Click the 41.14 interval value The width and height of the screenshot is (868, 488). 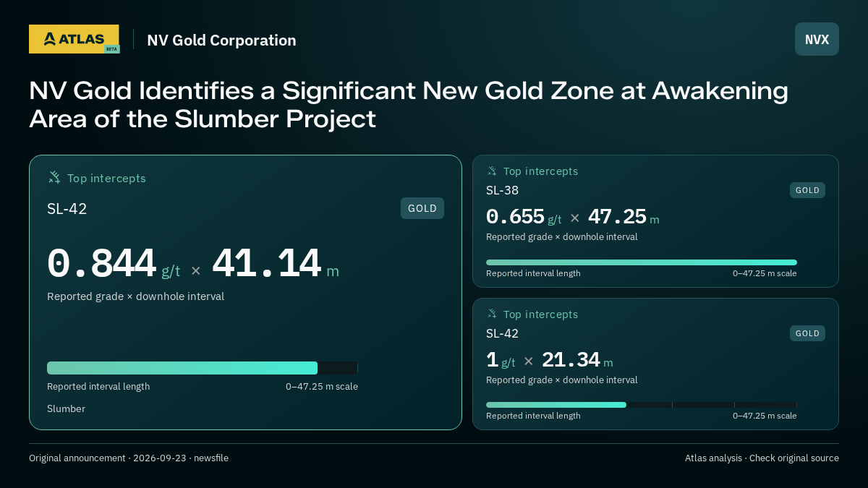coord(266,264)
